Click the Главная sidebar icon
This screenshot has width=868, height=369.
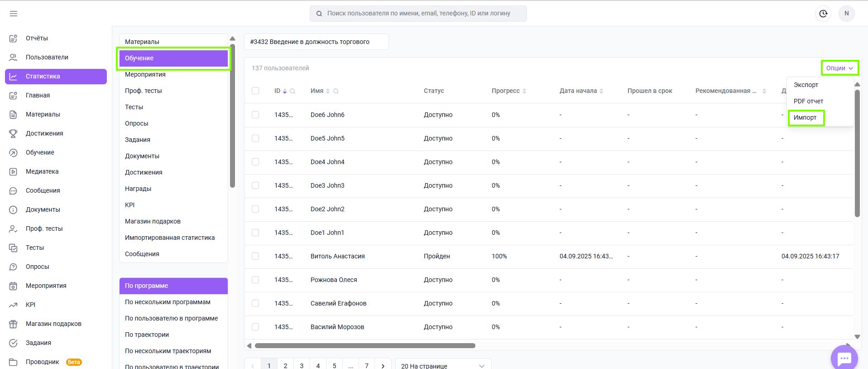(13, 95)
